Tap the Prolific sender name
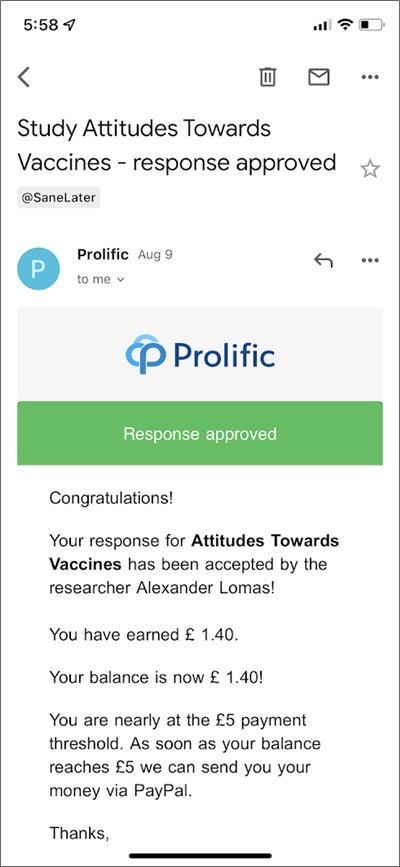Viewport: 400px width, 867px height. pyautogui.click(x=103, y=255)
